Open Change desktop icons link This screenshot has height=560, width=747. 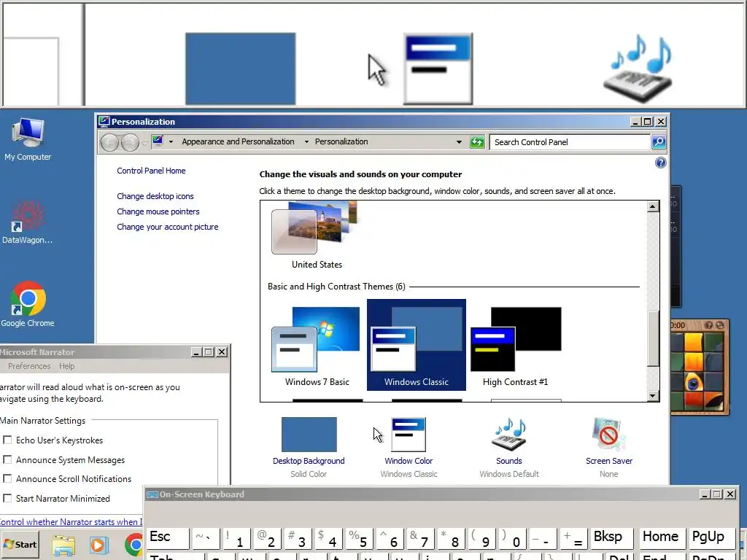[155, 196]
